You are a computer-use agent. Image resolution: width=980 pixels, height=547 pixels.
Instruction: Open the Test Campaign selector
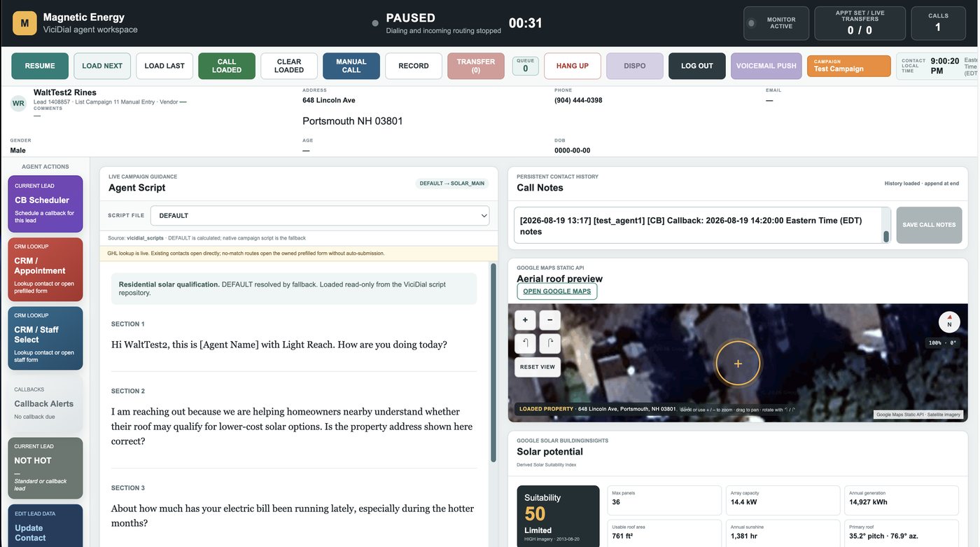[x=849, y=66]
